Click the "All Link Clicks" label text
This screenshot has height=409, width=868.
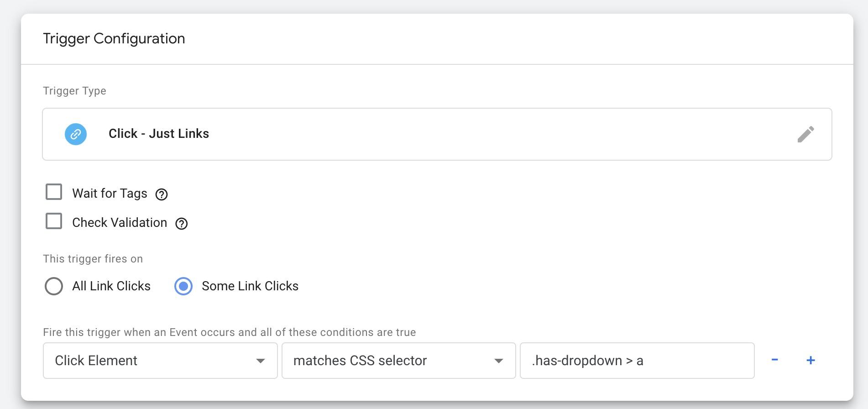pos(111,286)
